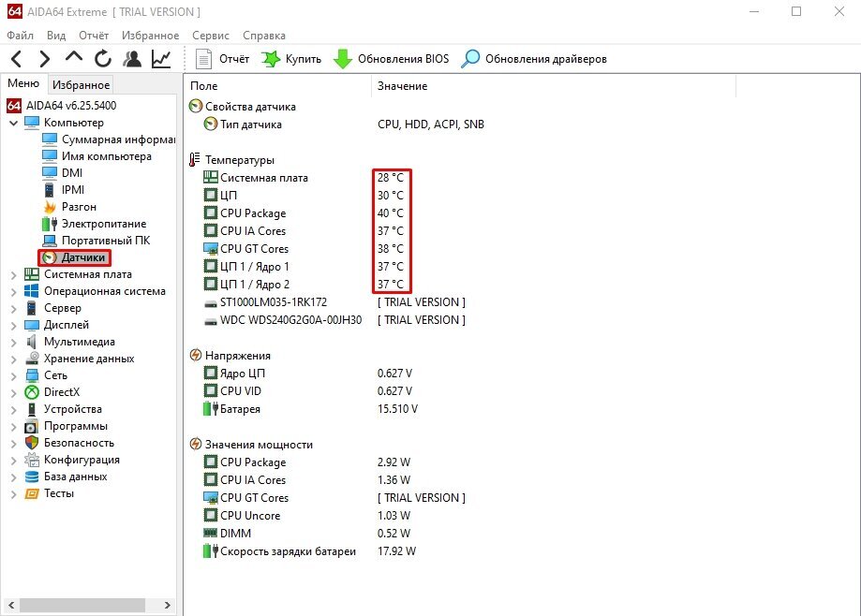Go forward with the right arrow toolbar icon
This screenshot has width=861, height=616.
[x=44, y=59]
